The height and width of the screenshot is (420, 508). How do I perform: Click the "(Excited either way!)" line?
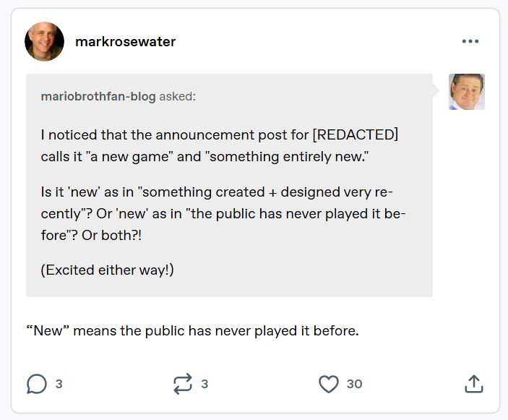[x=108, y=270]
